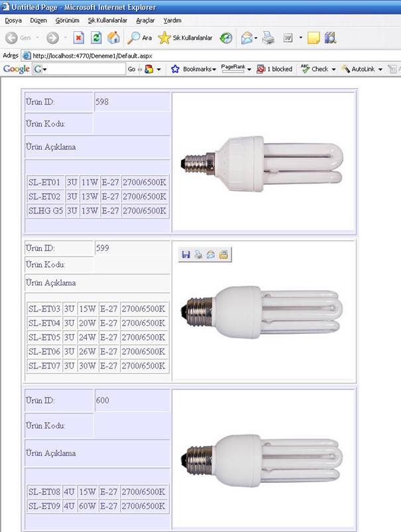
Task: Click the Forward arrow button
Action: pos(52,38)
